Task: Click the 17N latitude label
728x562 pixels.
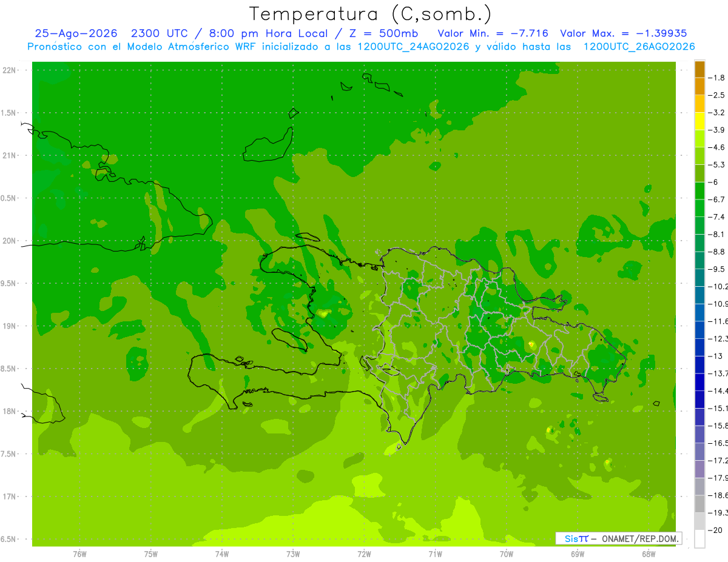Action: pos(10,497)
